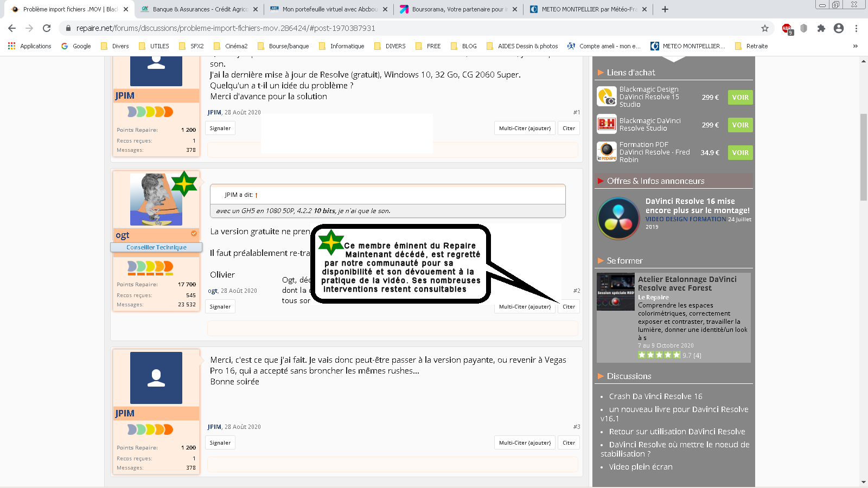Open post permalink #2

point(577,291)
